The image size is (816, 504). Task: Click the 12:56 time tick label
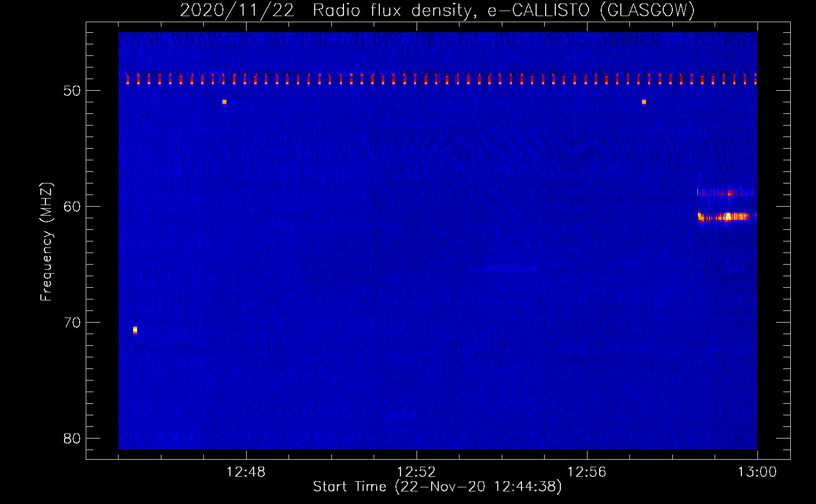(587, 472)
